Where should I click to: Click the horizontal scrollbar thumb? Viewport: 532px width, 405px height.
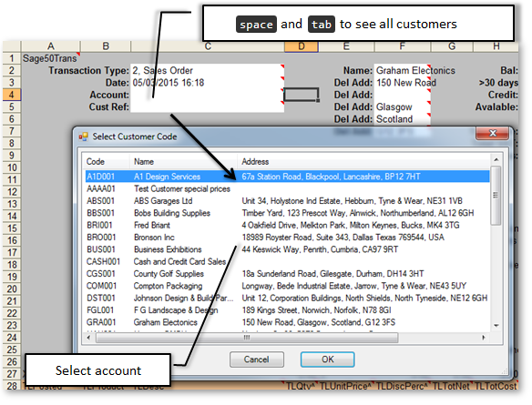pyautogui.click(x=247, y=338)
